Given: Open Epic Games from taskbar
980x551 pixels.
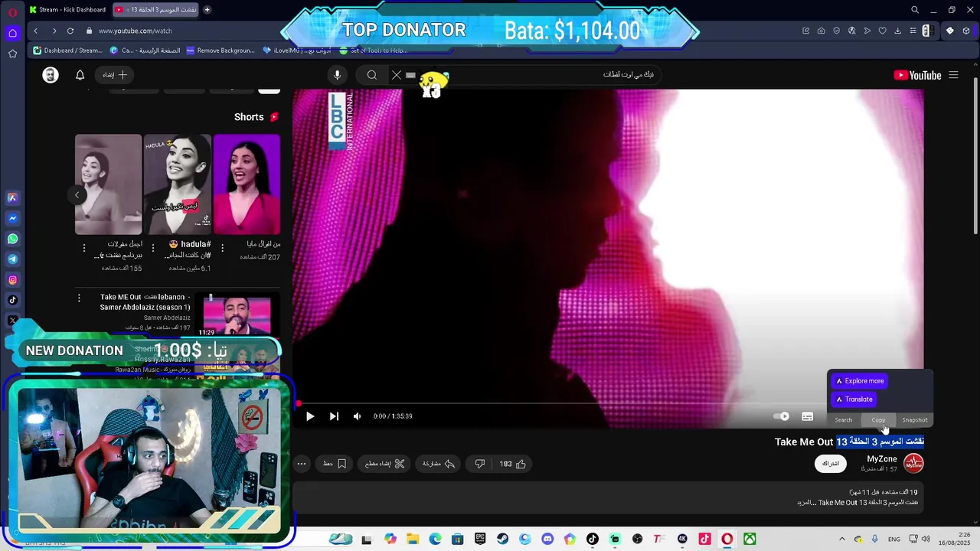Looking at the screenshot, I should pos(480,540).
